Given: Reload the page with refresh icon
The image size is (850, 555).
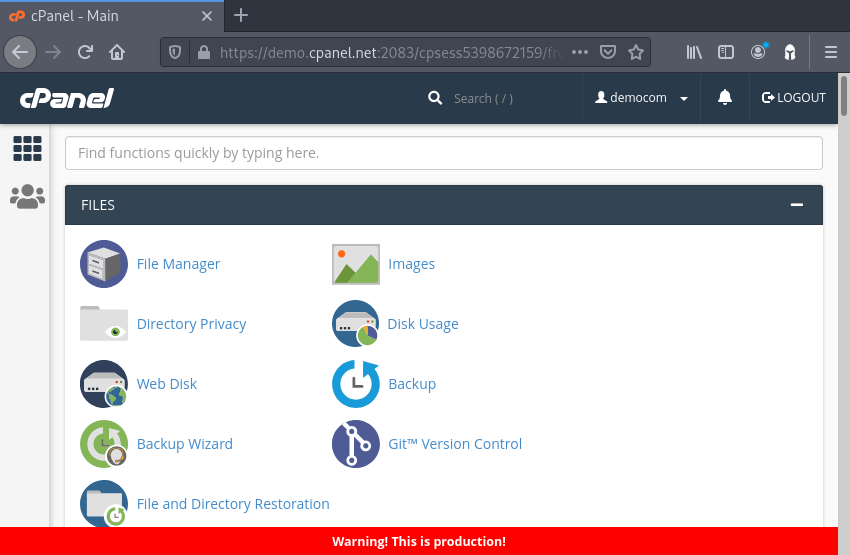Looking at the screenshot, I should point(85,52).
